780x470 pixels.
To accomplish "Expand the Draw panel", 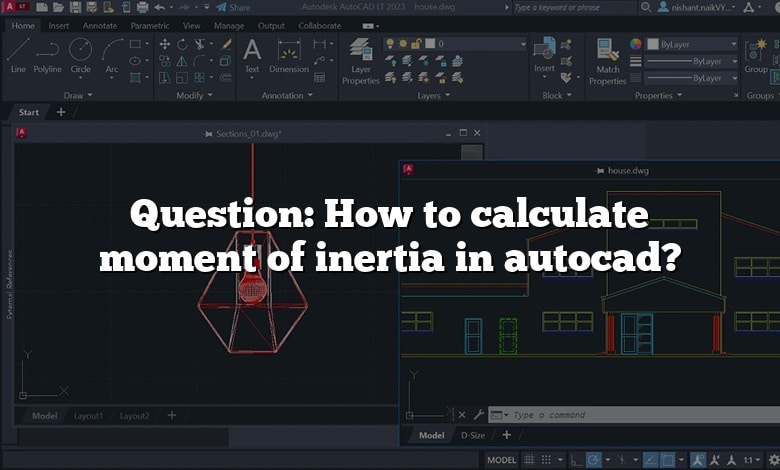I will (78, 95).
